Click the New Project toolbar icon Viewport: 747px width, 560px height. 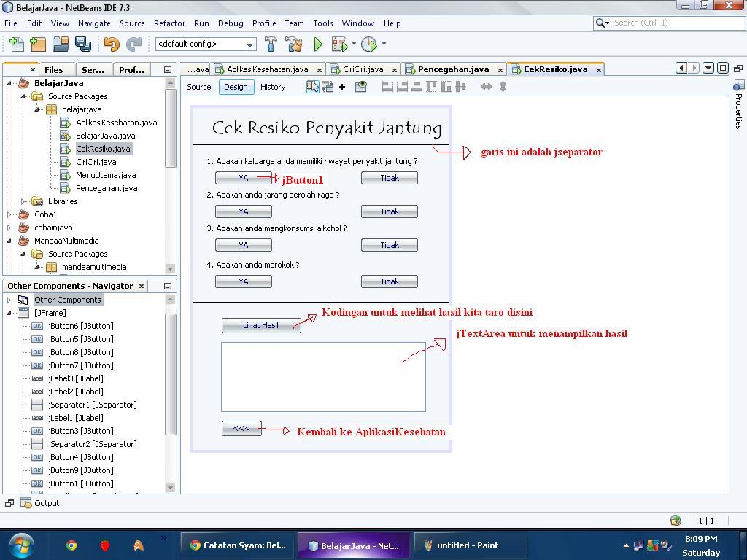pos(38,44)
